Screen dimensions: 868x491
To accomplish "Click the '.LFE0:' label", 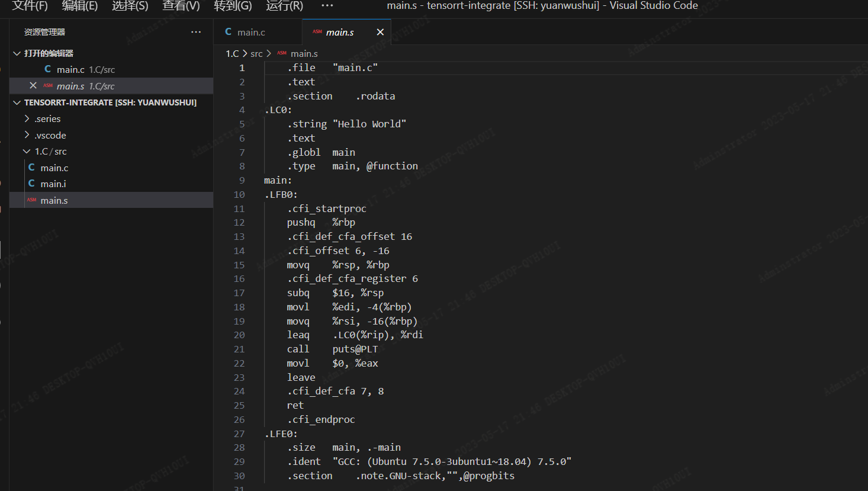I will click(x=281, y=434).
